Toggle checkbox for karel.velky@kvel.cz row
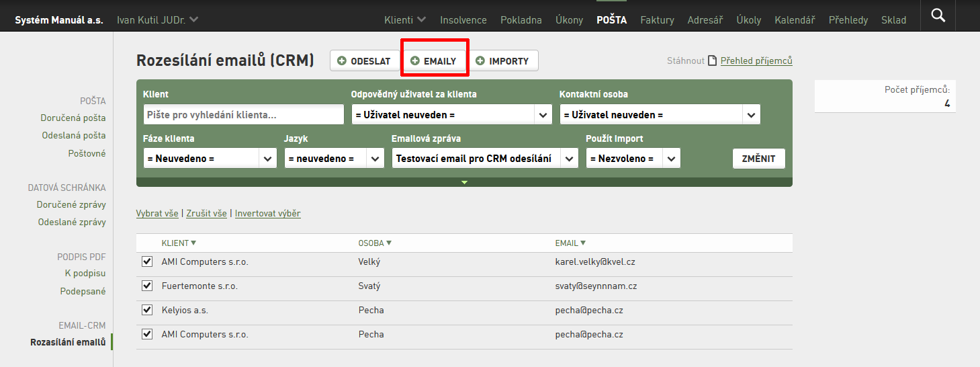Screen dimensions: 980x367 tap(147, 261)
